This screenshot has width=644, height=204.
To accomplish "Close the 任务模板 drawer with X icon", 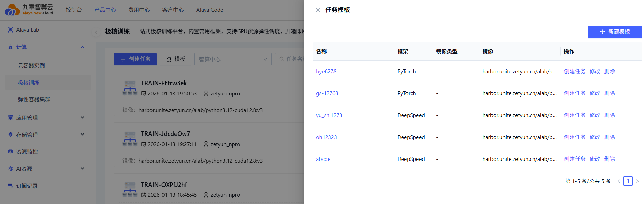I will [318, 10].
